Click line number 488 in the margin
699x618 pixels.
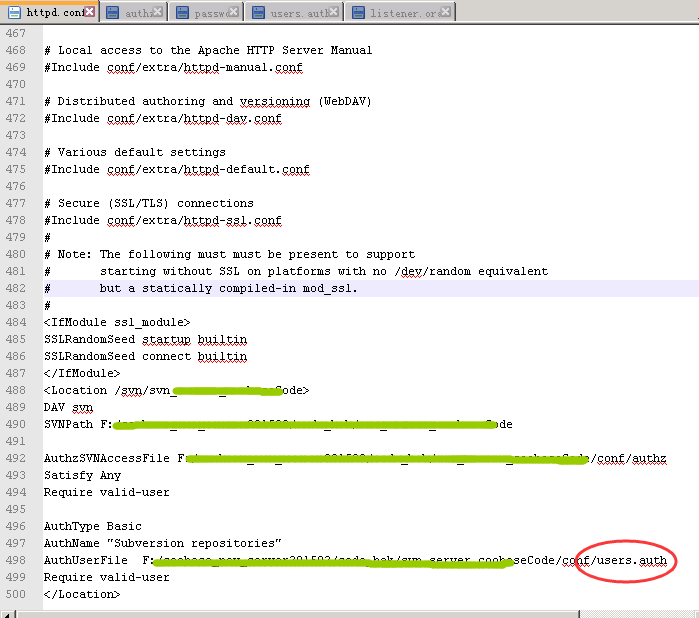(x=16, y=390)
